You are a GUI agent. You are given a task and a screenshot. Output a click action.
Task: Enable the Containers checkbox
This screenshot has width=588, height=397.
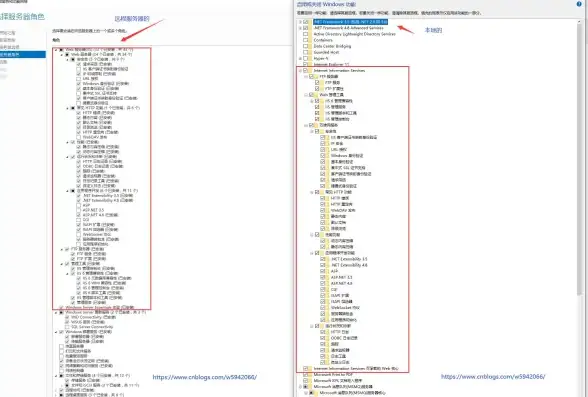tap(306, 40)
